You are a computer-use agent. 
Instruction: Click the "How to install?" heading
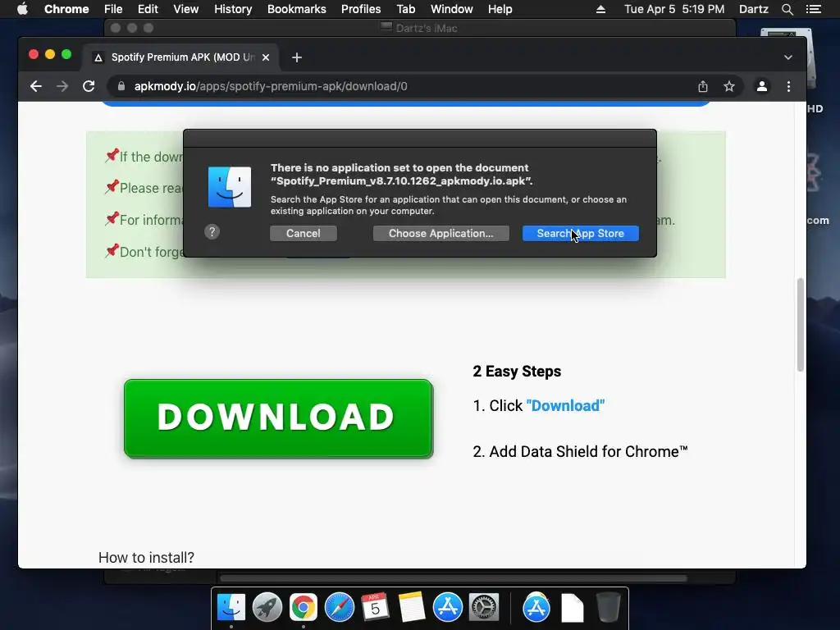click(146, 558)
